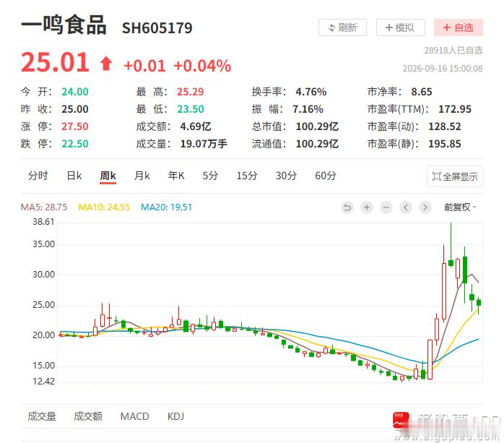Viewport: 504px width, 443px height.
Task: Click 跌停 value 22.50
Action: pos(75,144)
